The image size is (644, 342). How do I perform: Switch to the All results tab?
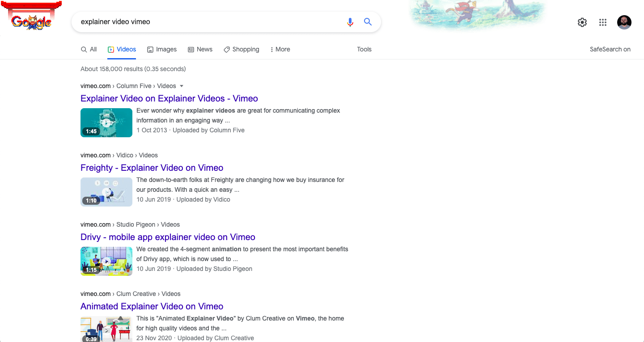point(89,50)
